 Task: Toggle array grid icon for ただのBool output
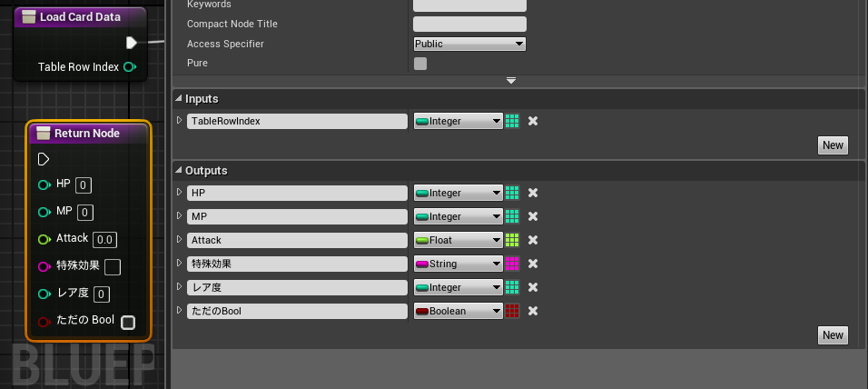[x=512, y=311]
